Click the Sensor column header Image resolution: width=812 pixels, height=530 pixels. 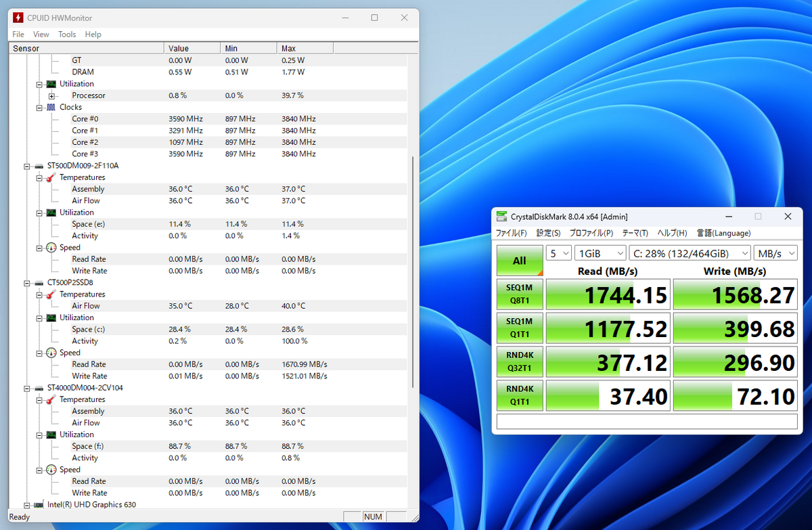[x=87, y=48]
